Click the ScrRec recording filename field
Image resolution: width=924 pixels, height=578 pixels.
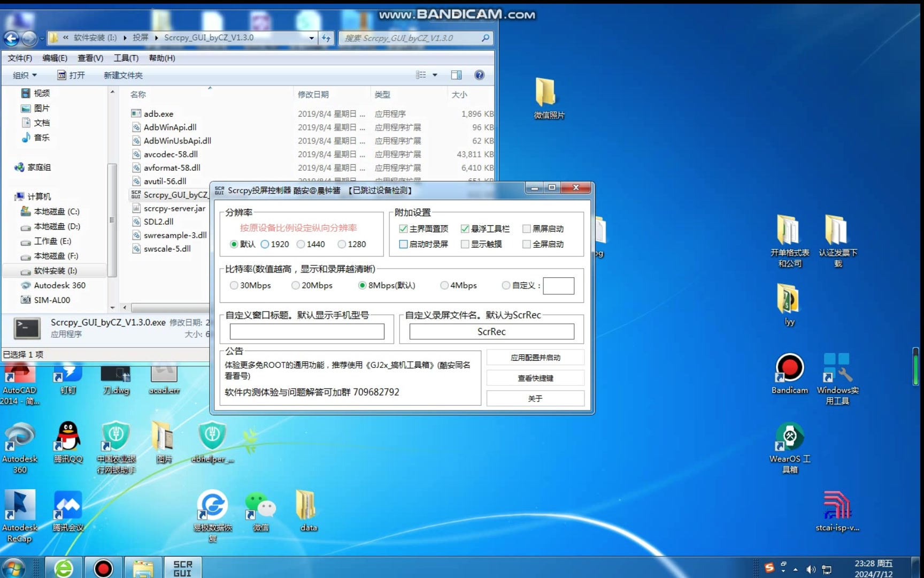pyautogui.click(x=491, y=332)
